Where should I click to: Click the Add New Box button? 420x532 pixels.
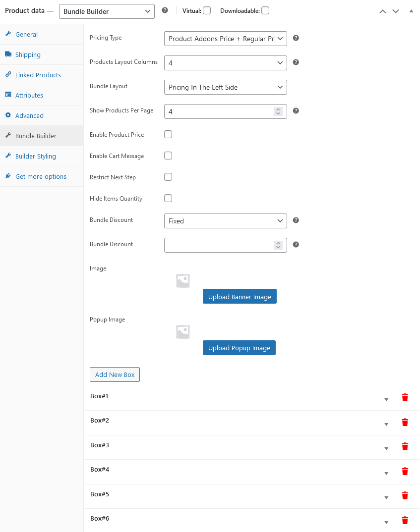click(x=115, y=374)
